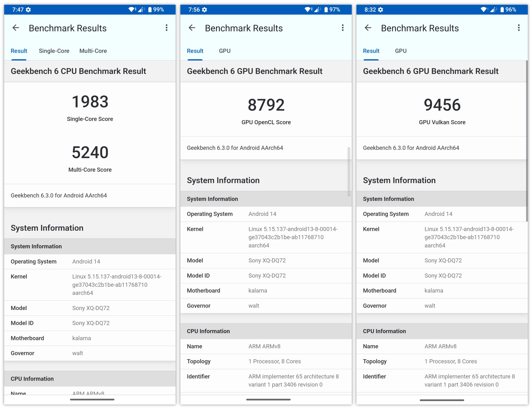This screenshot has width=532, height=409.
Task: Tap Model Sony XQ-DQ72 row in CPU screen
Action: pos(90,308)
